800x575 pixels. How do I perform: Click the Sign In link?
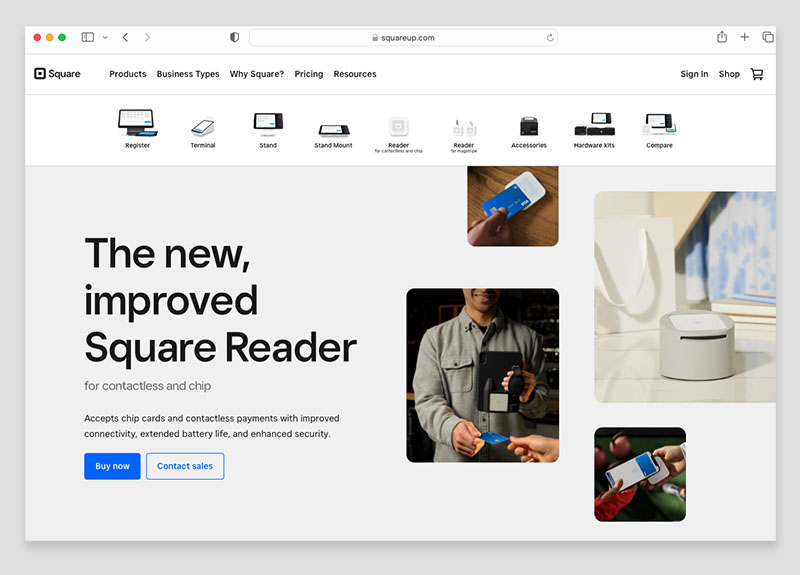click(x=694, y=74)
